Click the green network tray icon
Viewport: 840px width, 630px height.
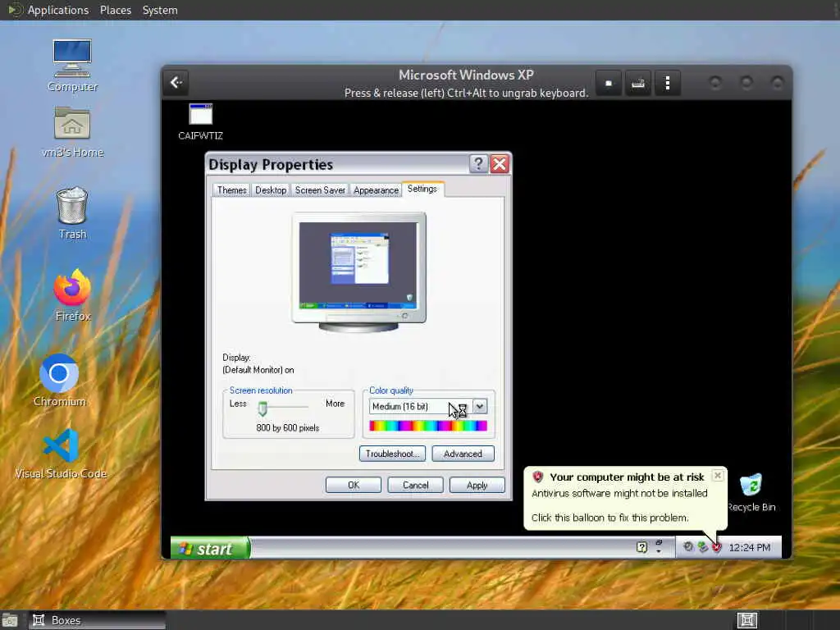pyautogui.click(x=702, y=547)
